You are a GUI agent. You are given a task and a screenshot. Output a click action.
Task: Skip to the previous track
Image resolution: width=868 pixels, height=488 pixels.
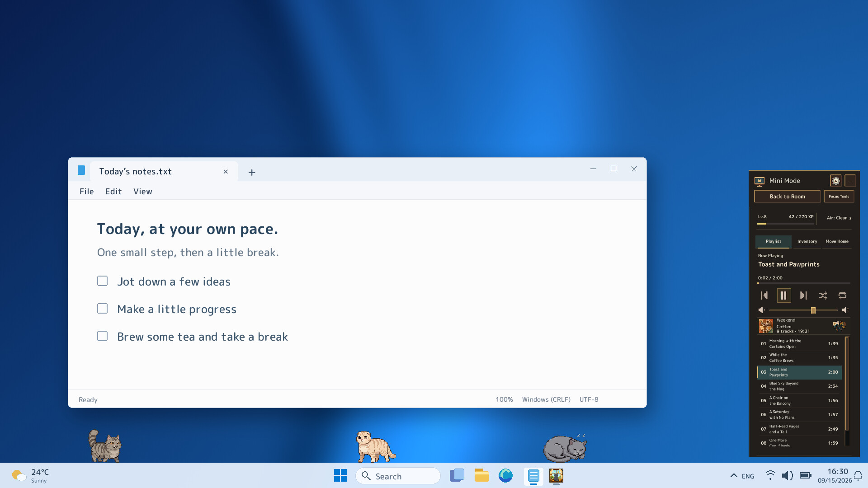coord(764,296)
